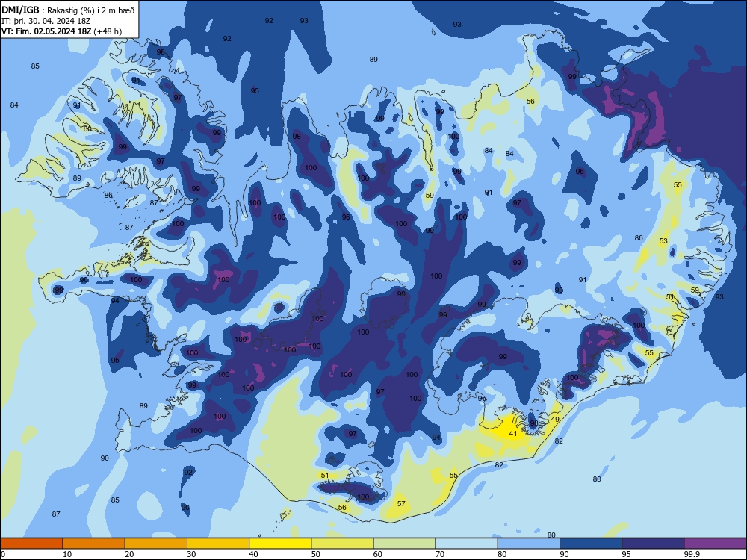Click the map humidity value '57'
The height and width of the screenshot is (560, 747).
pos(401,503)
